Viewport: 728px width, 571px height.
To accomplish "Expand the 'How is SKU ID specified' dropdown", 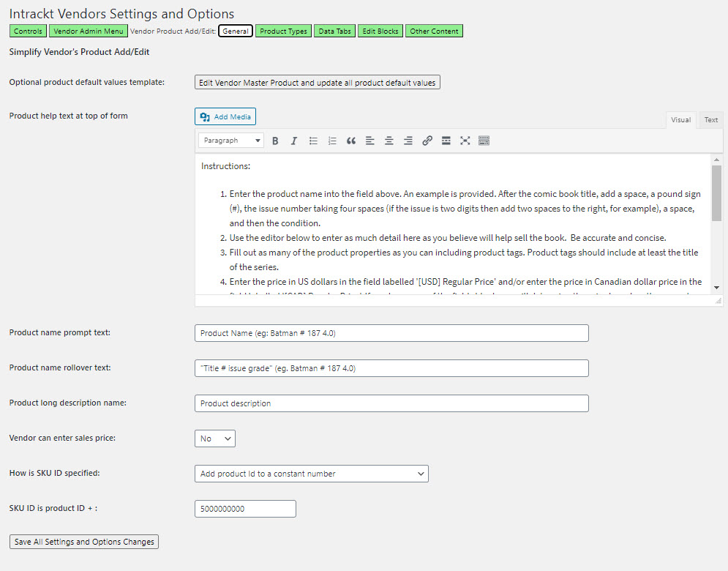I will pos(311,474).
